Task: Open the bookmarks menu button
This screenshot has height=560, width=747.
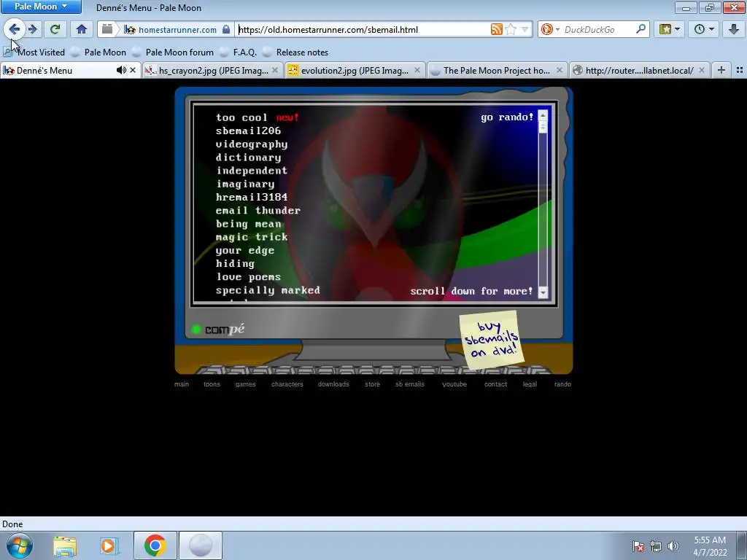Action: 670,29
